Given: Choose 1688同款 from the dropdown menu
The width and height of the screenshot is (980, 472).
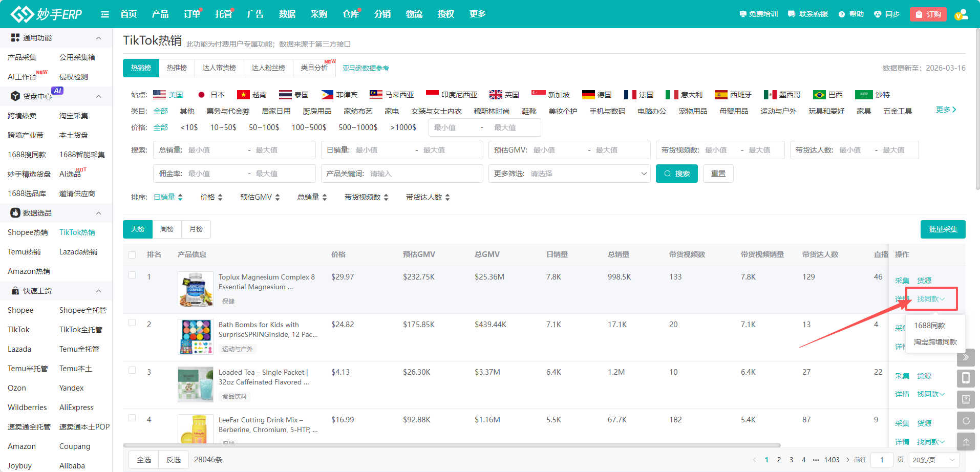Looking at the screenshot, I should (930, 326).
